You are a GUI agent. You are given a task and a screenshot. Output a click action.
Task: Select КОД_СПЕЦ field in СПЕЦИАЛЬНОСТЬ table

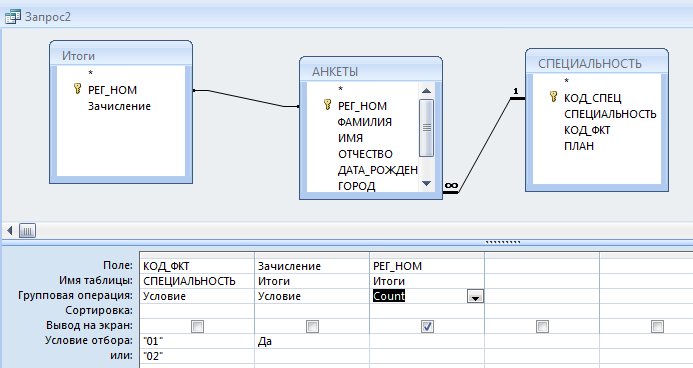pyautogui.click(x=593, y=98)
